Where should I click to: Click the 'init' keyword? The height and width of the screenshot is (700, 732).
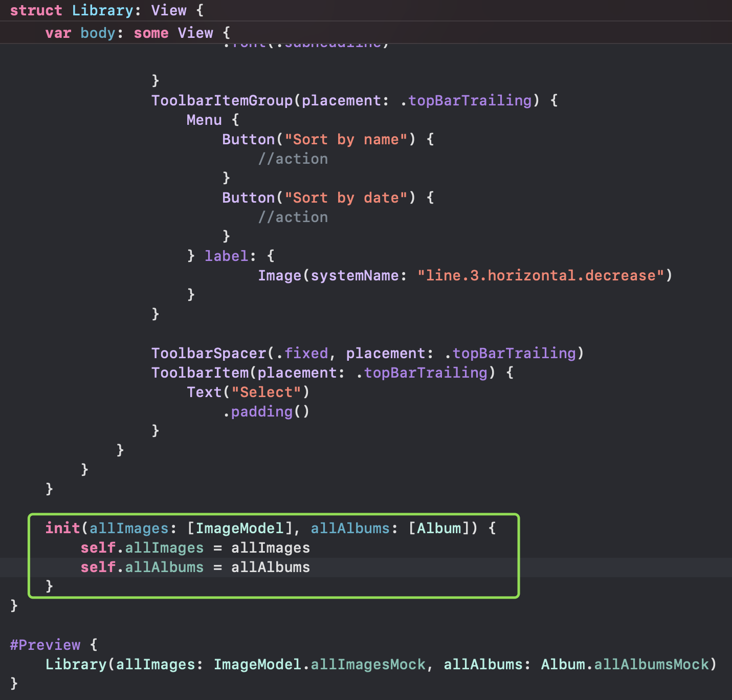point(62,528)
